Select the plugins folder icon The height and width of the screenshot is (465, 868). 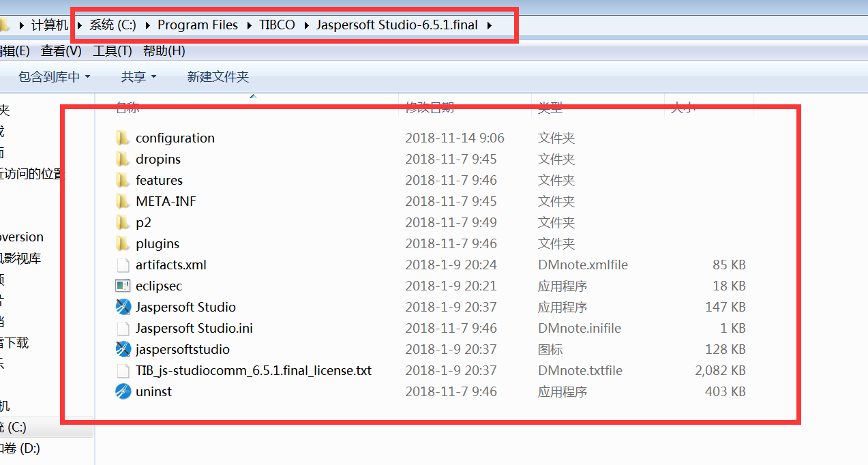pyautogui.click(x=123, y=243)
